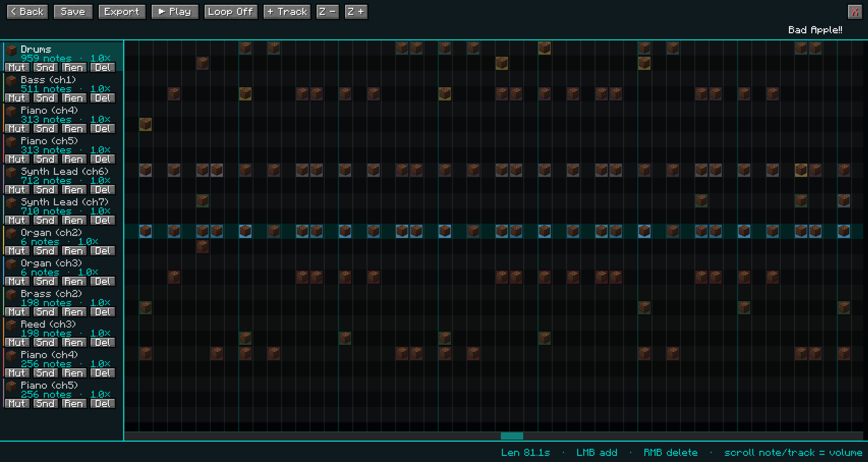This screenshot has height=462, width=868.
Task: Zoom in with the Z + button
Action: pos(356,12)
